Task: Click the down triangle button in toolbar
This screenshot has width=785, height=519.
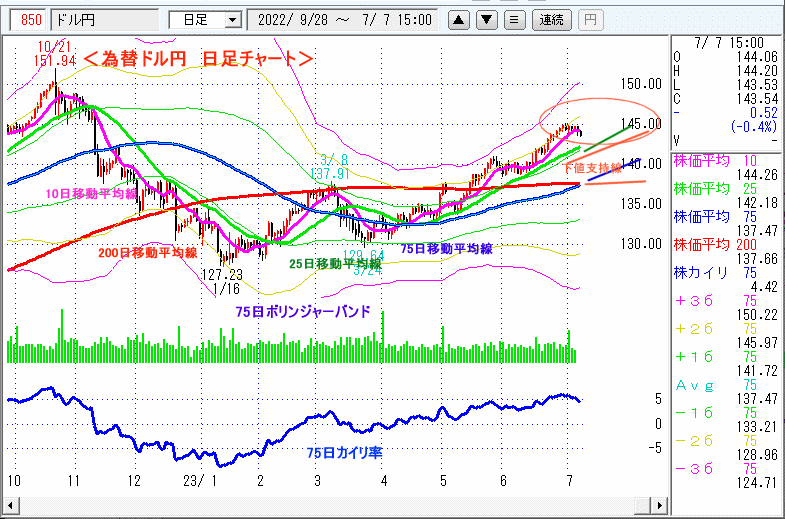Action: coord(487,20)
